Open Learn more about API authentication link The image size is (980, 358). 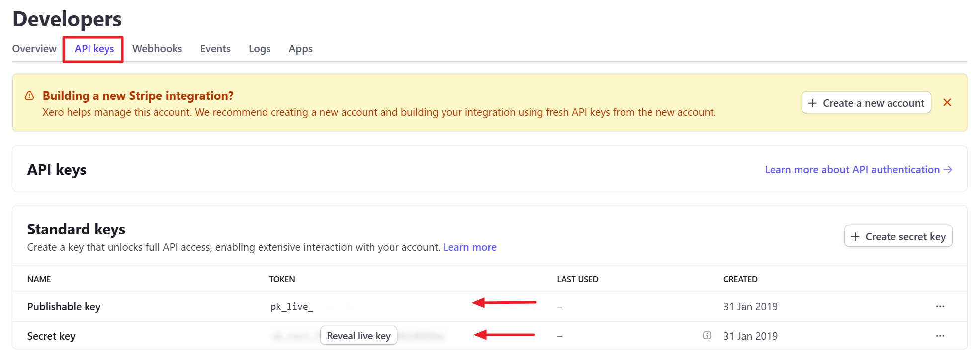858,170
